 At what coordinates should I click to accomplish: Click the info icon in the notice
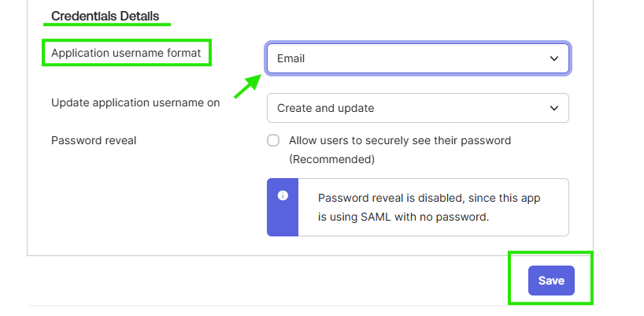click(283, 195)
